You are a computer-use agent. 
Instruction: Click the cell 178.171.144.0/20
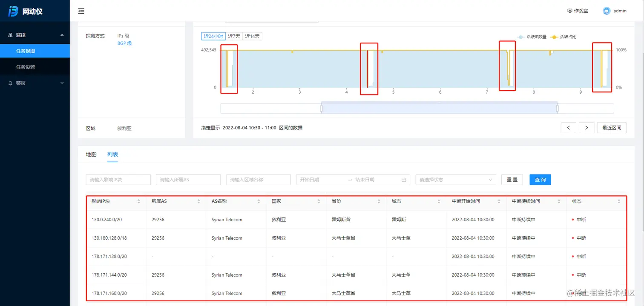click(109, 275)
